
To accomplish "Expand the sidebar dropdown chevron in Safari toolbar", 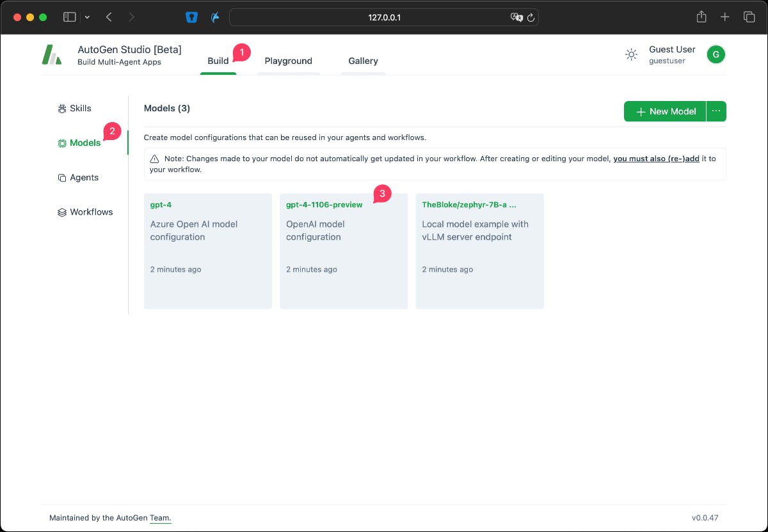I will 87,17.
